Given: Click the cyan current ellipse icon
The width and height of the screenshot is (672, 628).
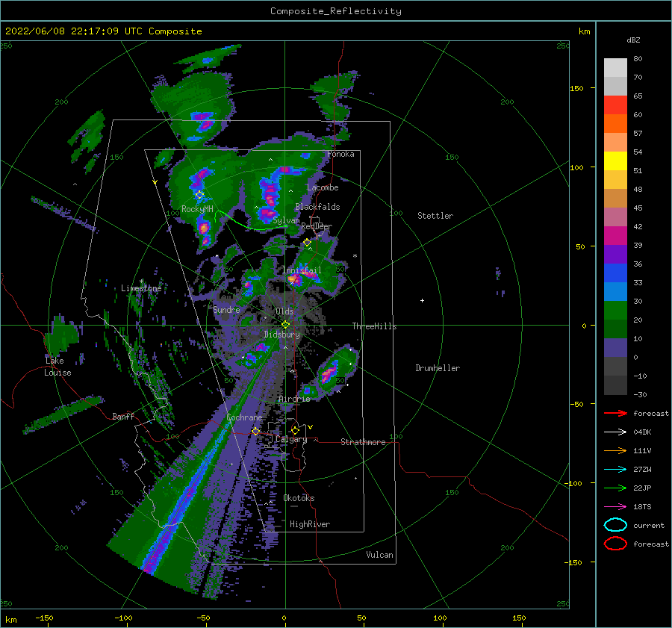Looking at the screenshot, I should click(615, 525).
